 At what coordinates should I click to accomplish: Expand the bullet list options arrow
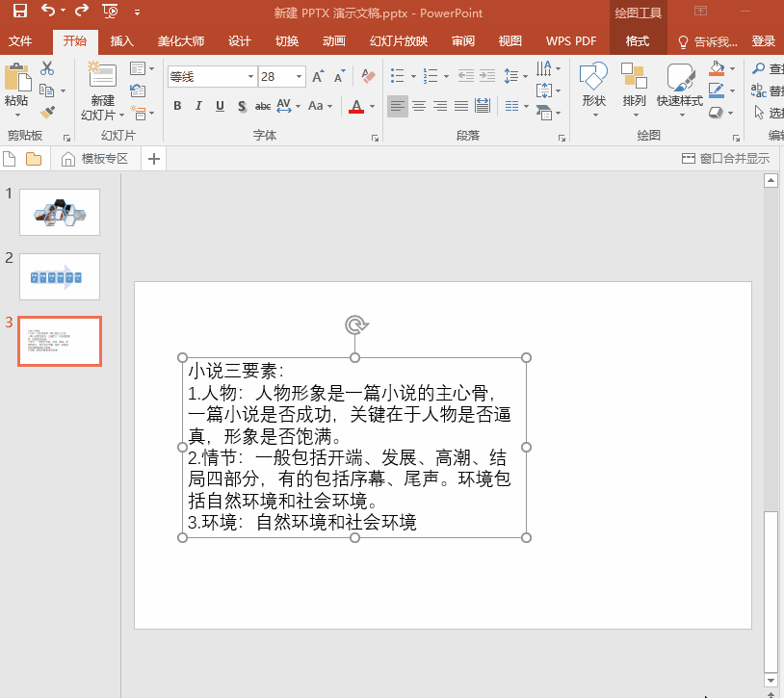[x=413, y=76]
